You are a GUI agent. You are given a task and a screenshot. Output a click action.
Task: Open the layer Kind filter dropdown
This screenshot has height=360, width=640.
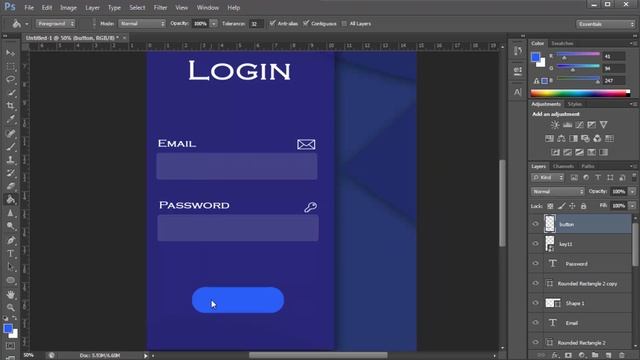pyautogui.click(x=548, y=178)
